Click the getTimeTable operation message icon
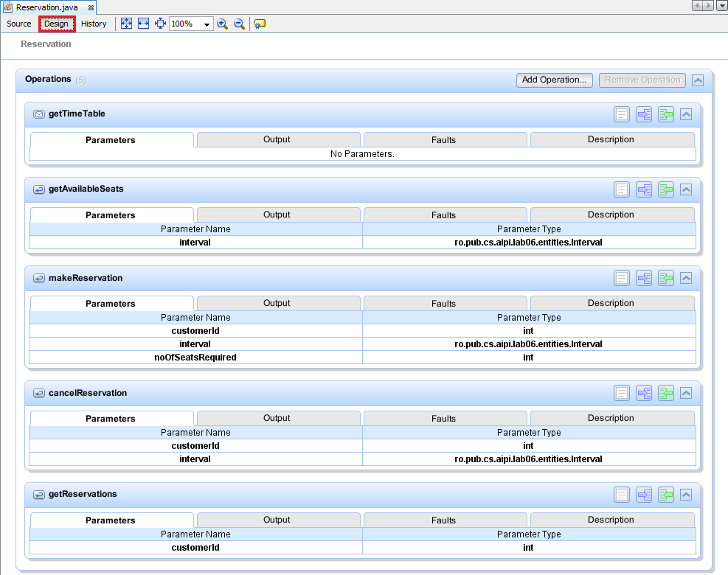 39,114
